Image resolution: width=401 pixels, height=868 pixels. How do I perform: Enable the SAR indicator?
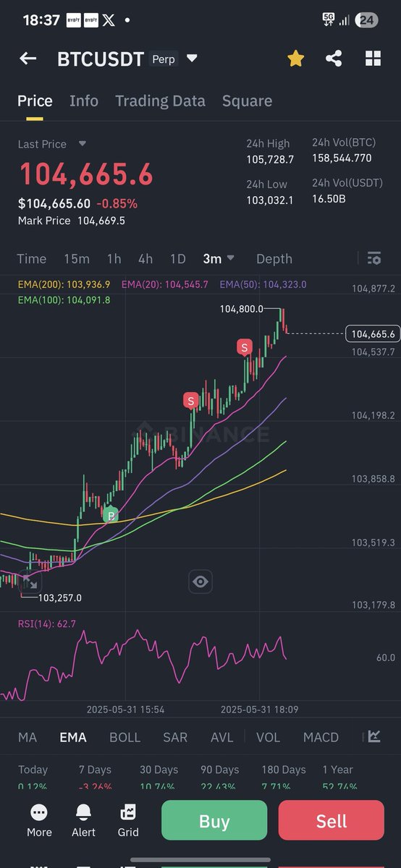(x=175, y=737)
